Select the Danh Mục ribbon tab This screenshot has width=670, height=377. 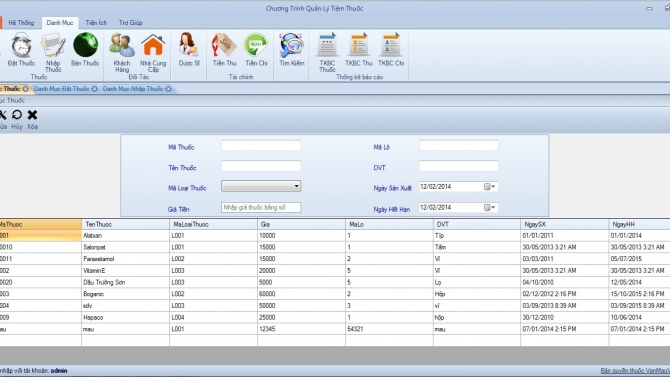[x=60, y=23]
